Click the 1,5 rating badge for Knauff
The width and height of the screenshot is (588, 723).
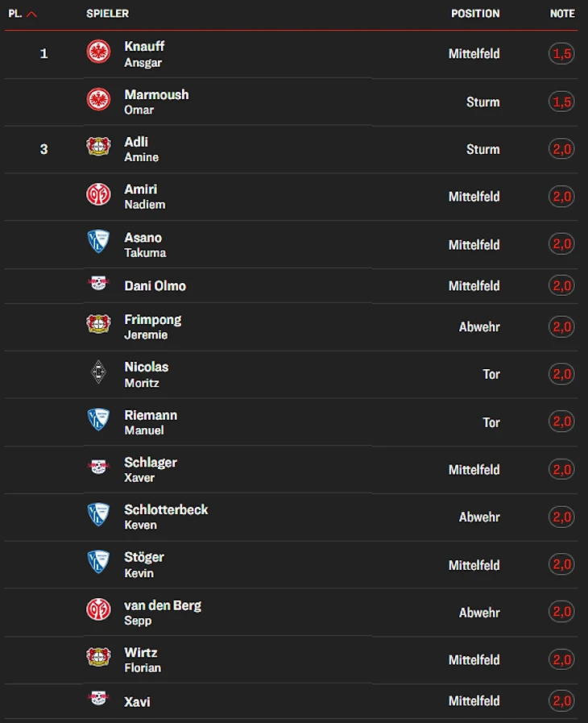pos(561,54)
